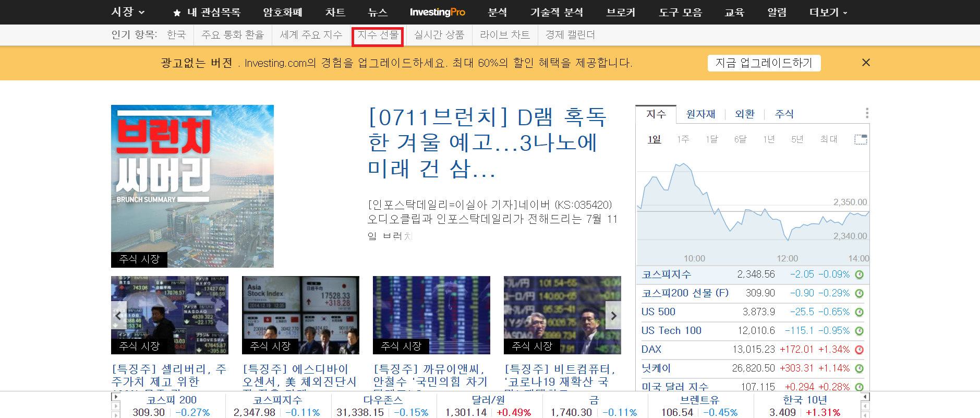Open 세계 주요 지수 link
Screen dimensions: 980x418
(x=311, y=35)
